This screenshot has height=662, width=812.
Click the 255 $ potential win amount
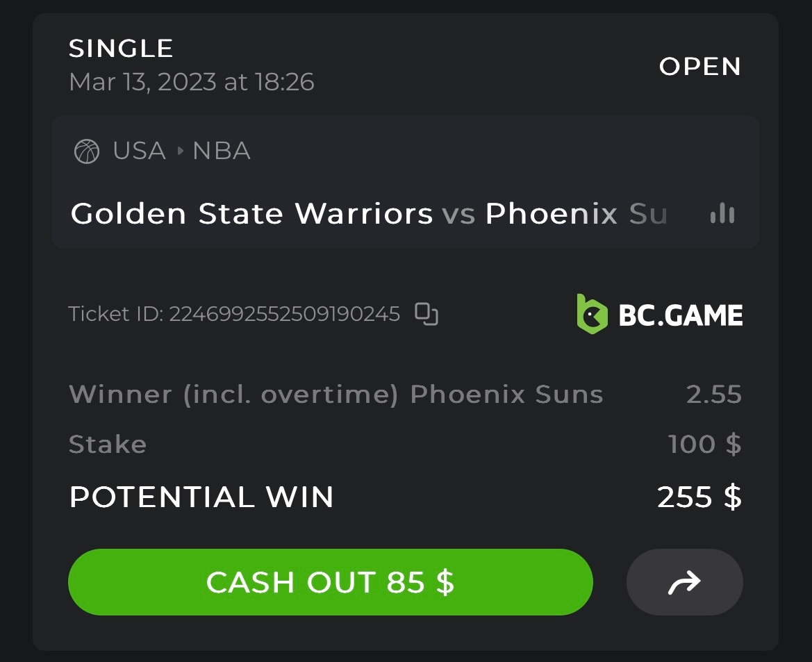tap(699, 497)
